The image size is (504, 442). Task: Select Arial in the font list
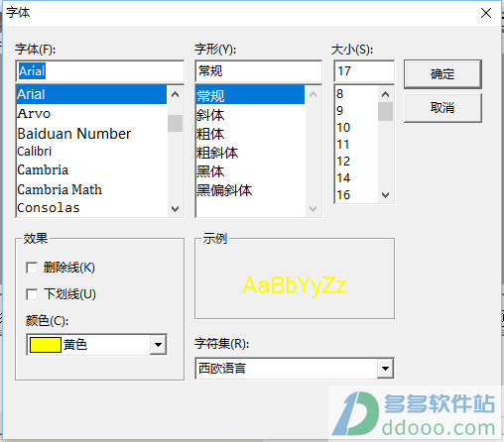point(91,94)
